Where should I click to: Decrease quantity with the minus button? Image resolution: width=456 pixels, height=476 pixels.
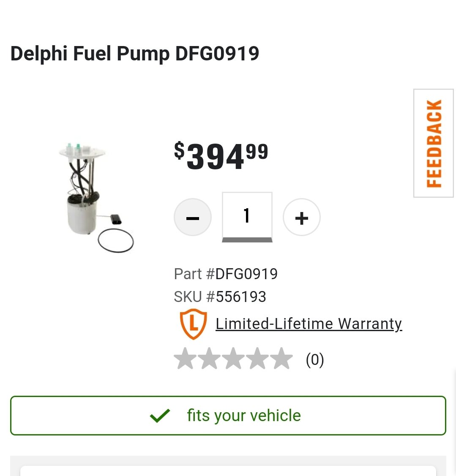click(193, 217)
